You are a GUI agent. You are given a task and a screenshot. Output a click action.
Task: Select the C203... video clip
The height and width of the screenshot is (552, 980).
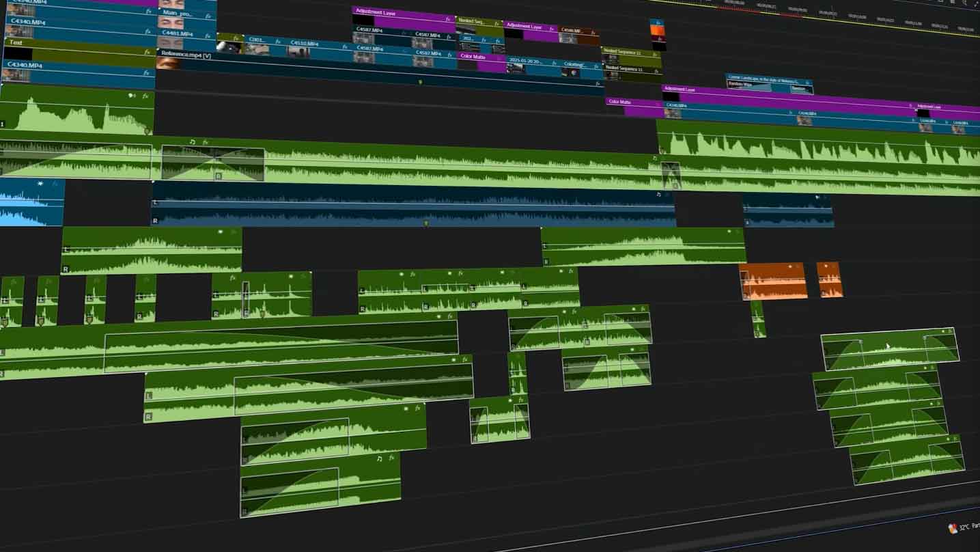(x=264, y=45)
